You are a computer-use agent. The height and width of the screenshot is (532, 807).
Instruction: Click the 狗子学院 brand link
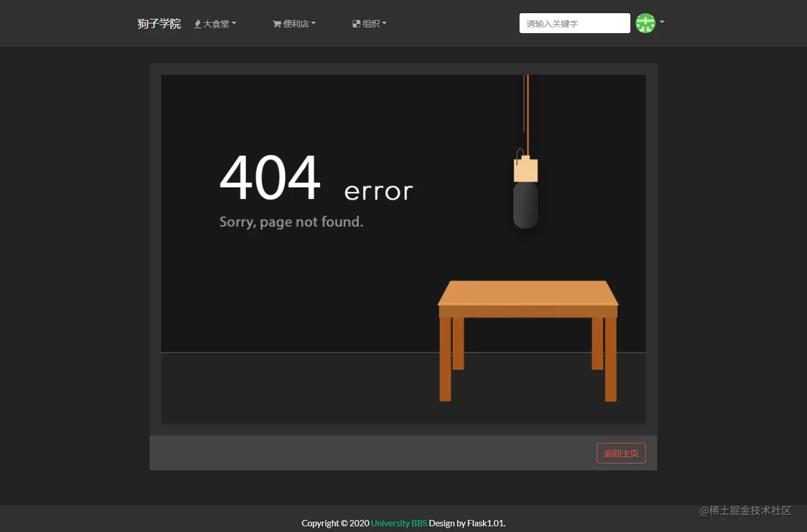tap(159, 23)
